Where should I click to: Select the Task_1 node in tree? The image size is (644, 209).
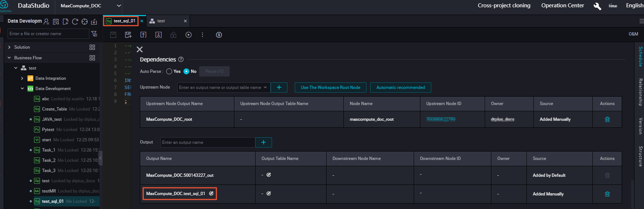pyautogui.click(x=48, y=150)
